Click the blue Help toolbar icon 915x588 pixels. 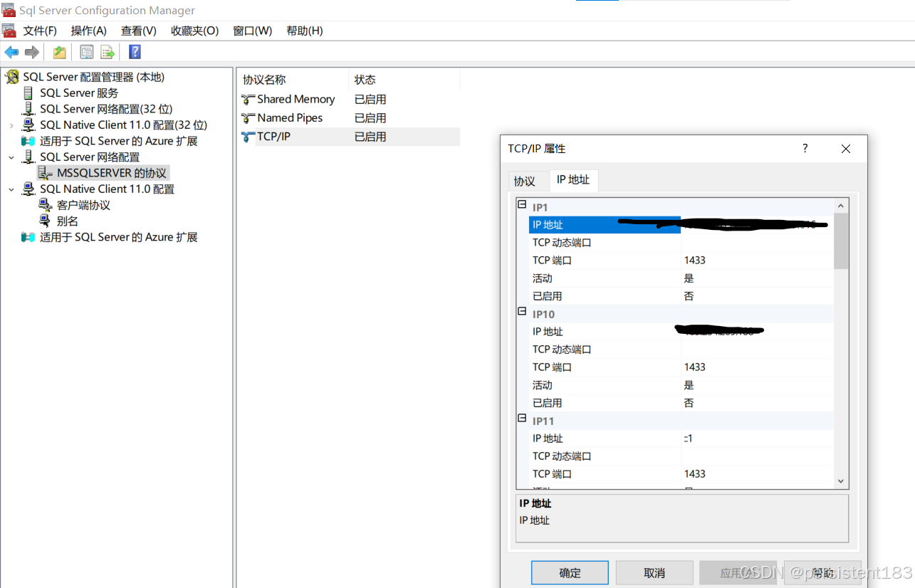[x=135, y=52]
